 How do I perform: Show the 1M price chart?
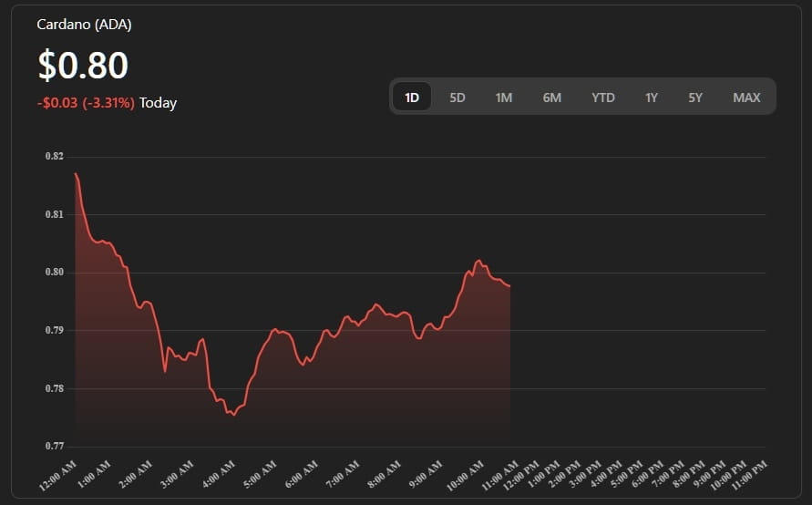pyautogui.click(x=504, y=98)
